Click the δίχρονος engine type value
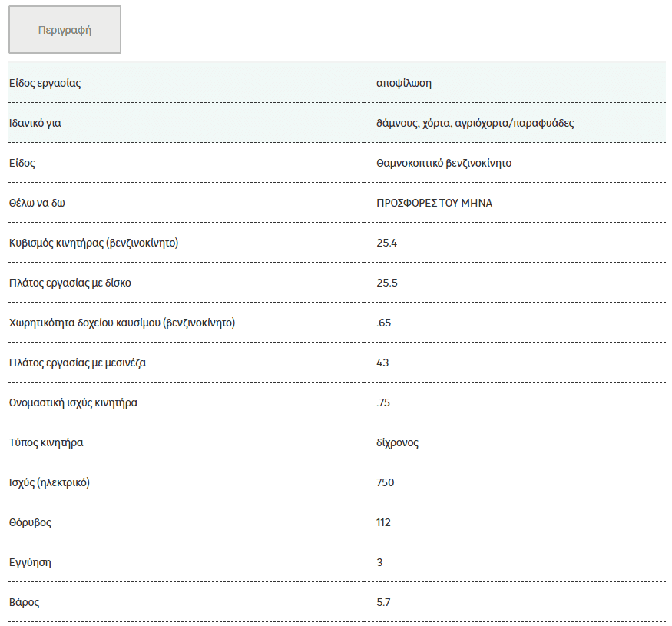This screenshot has height=626, width=672. point(397,442)
